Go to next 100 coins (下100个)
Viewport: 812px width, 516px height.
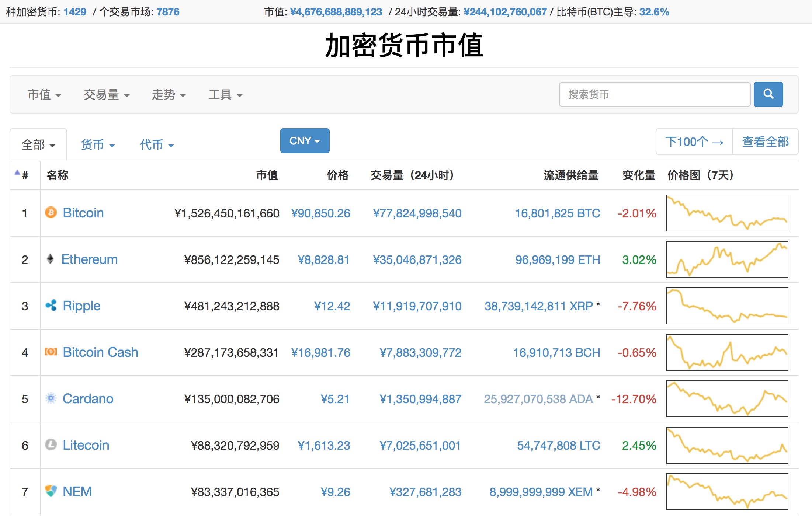tap(694, 142)
